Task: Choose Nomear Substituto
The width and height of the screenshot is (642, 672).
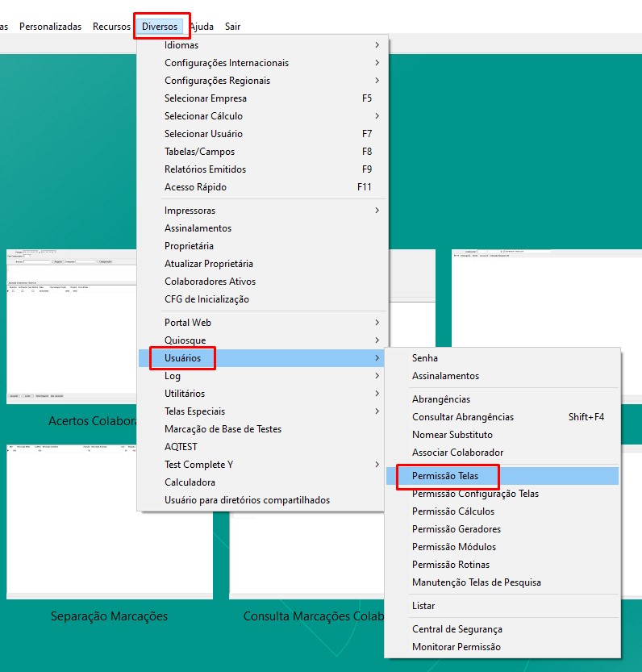Action: click(x=452, y=435)
